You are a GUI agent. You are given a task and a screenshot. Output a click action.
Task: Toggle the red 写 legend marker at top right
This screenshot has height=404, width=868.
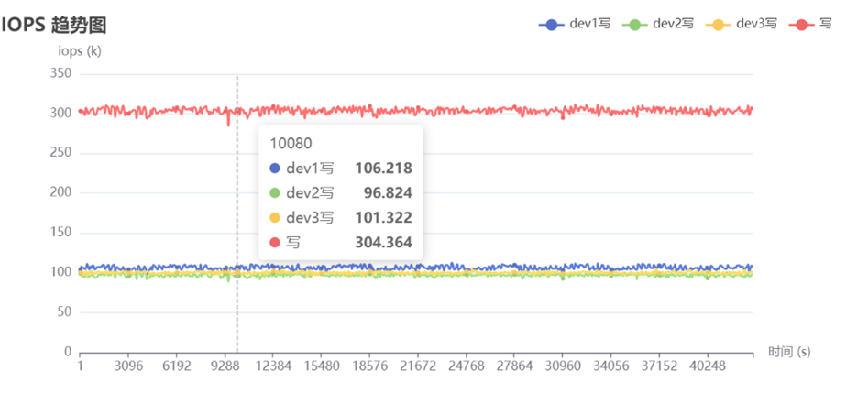[x=801, y=25]
